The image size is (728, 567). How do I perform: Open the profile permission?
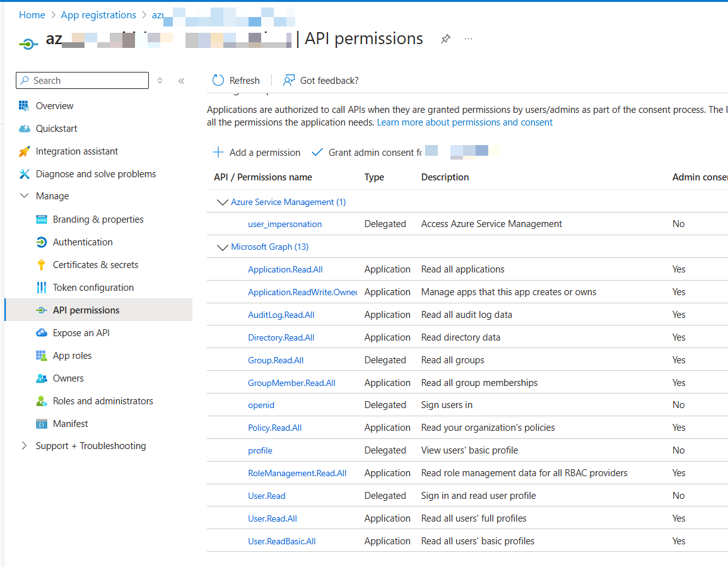(260, 450)
